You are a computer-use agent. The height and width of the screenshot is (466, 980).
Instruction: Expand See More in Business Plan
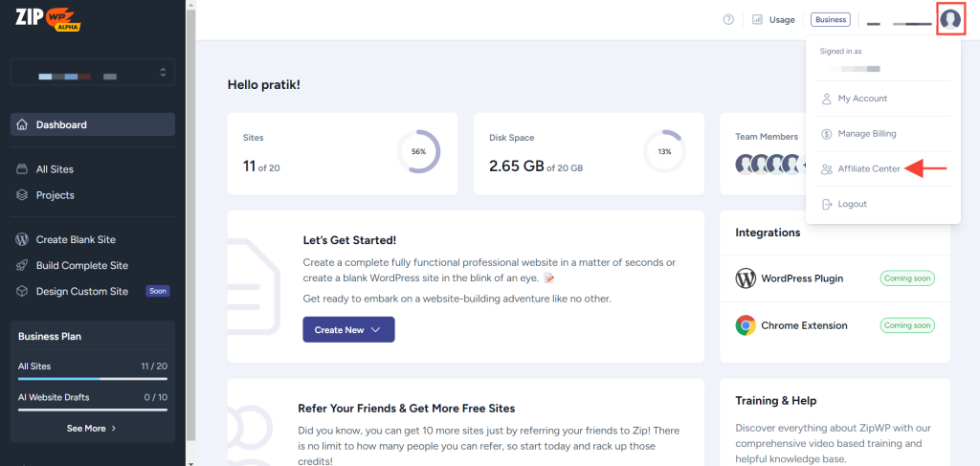click(92, 429)
